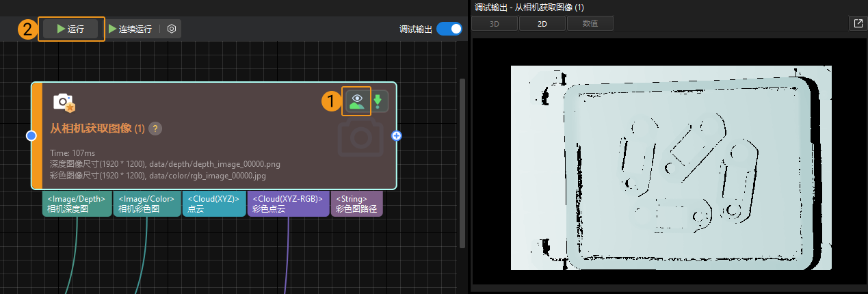The image size is (868, 294).
Task: Open run settings hexagon icon
Action: click(172, 29)
